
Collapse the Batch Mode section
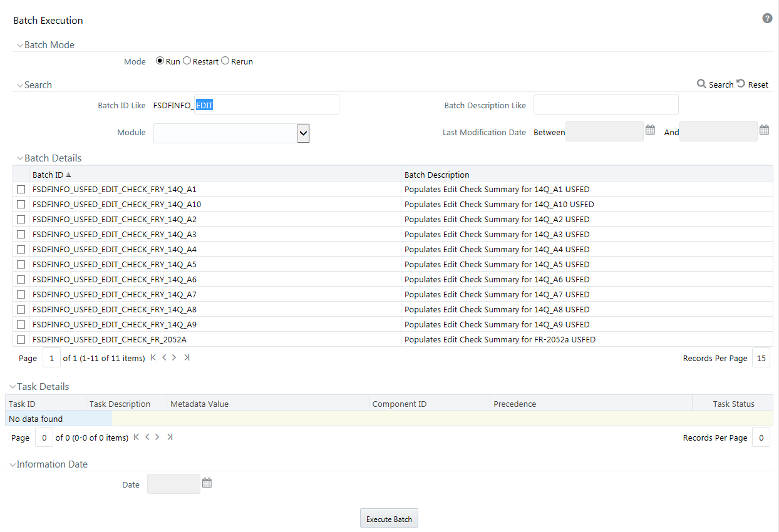(19, 44)
